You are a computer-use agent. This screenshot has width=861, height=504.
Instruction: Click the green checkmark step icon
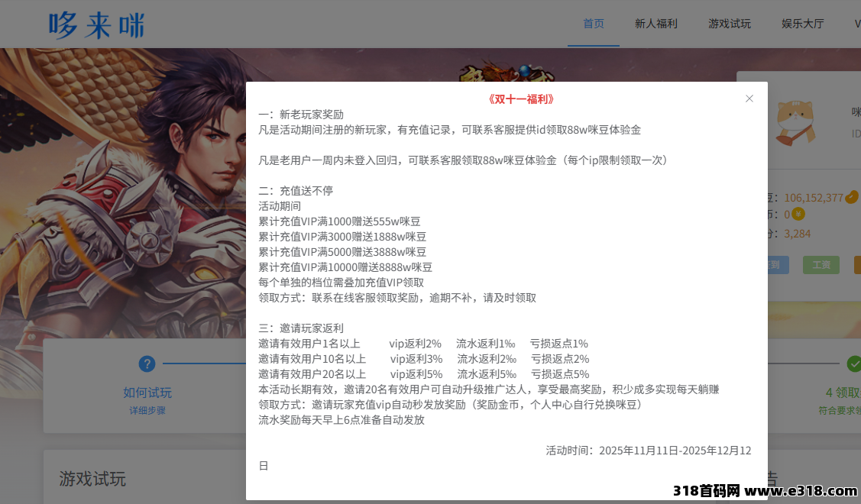point(854,364)
